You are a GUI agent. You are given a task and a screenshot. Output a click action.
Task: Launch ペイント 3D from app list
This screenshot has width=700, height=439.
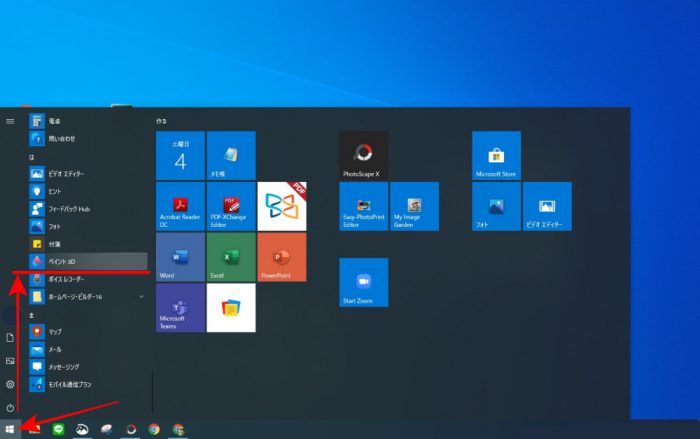[x=88, y=261]
